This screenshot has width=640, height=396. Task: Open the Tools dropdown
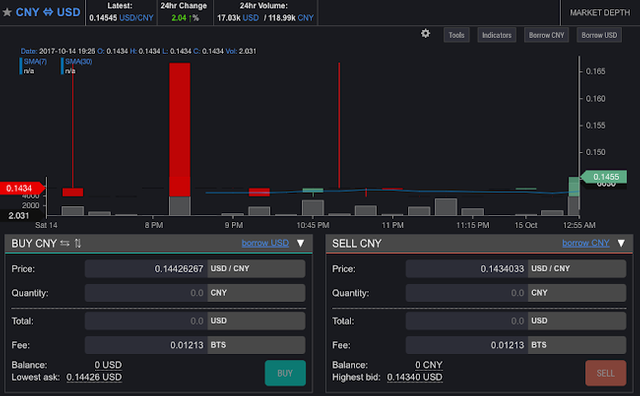(456, 35)
